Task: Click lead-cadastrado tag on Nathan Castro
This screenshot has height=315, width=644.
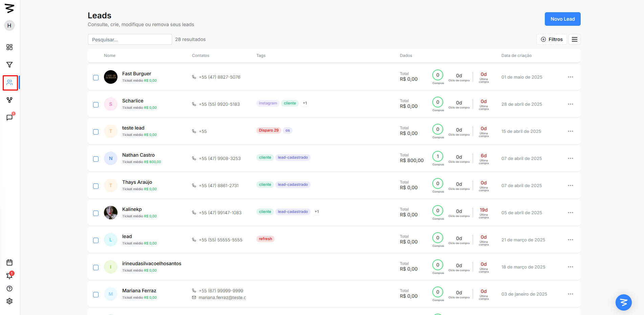Action: 293,157
